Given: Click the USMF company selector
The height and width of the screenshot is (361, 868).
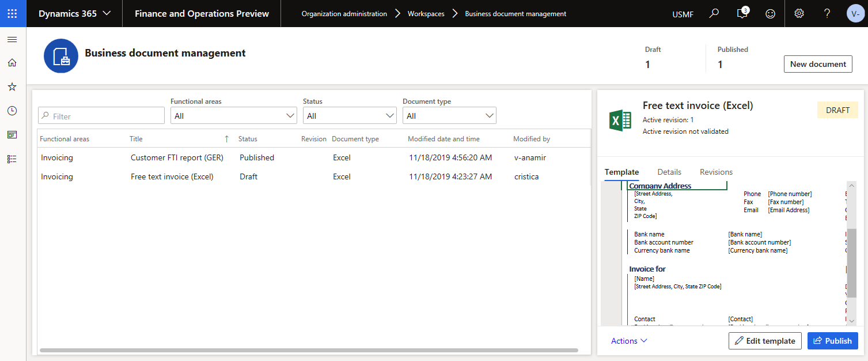Looking at the screenshot, I should pyautogui.click(x=683, y=13).
